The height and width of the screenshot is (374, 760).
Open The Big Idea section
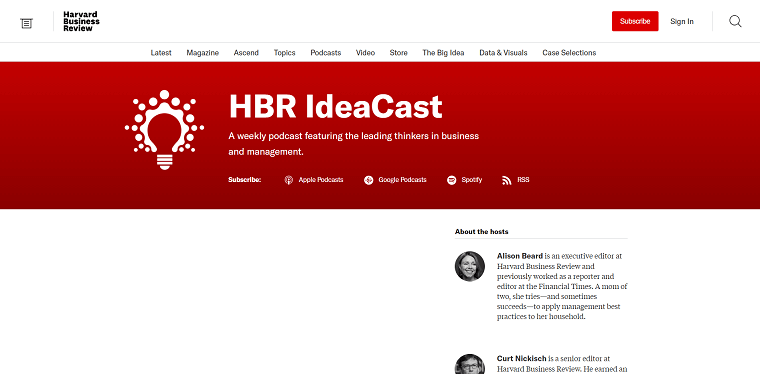click(443, 53)
